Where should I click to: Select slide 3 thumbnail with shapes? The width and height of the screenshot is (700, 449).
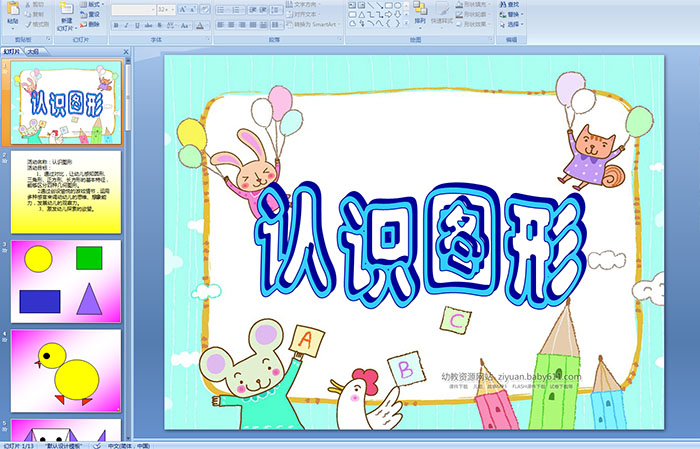[x=66, y=281]
